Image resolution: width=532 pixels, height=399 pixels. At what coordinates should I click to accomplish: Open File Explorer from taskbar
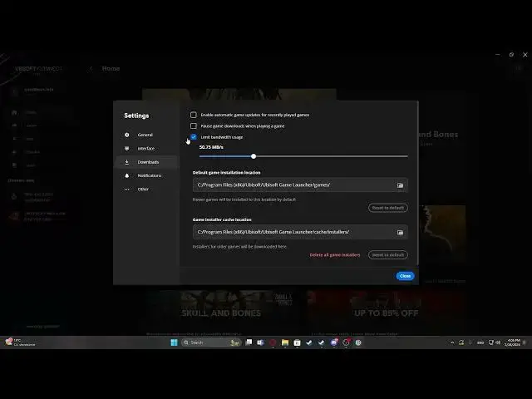(x=285, y=342)
